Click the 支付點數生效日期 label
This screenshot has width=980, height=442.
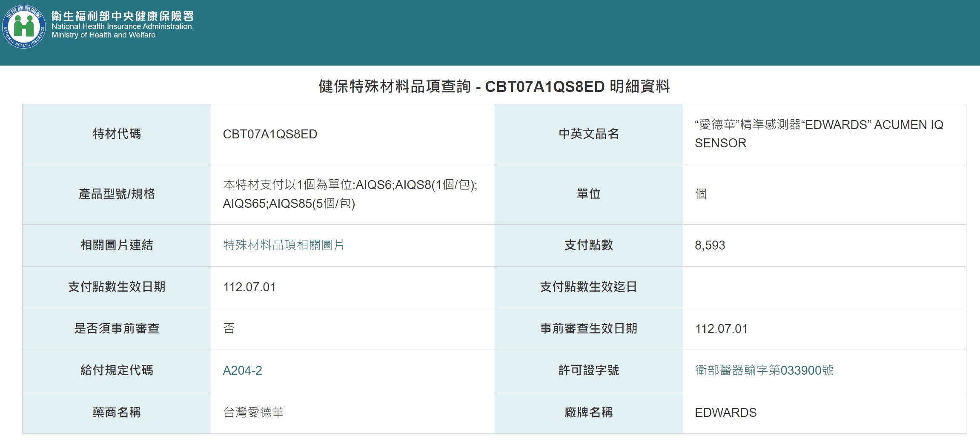tap(117, 287)
